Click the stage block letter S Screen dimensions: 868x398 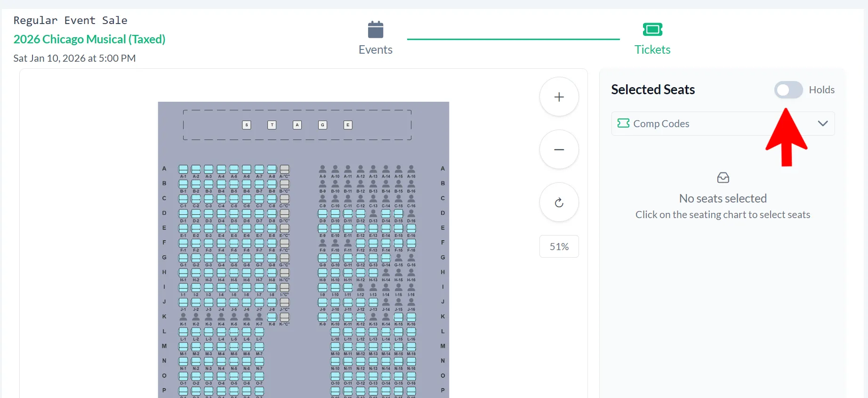tap(247, 125)
